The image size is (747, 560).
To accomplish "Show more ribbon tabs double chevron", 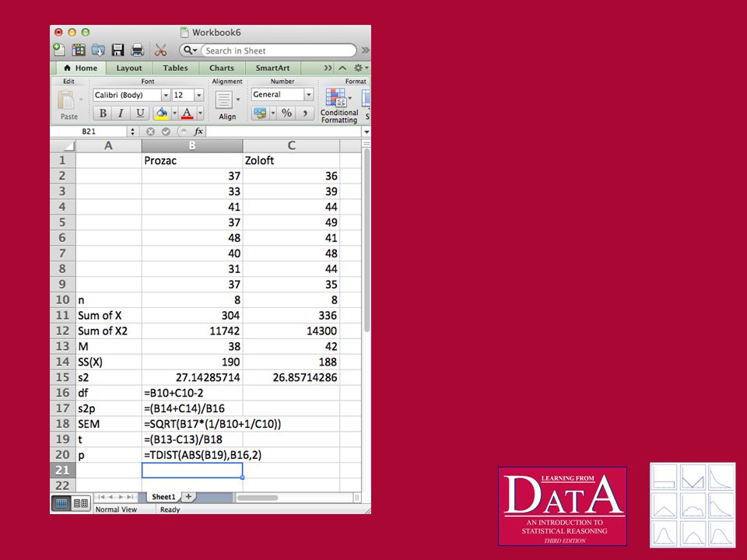I will (328, 68).
